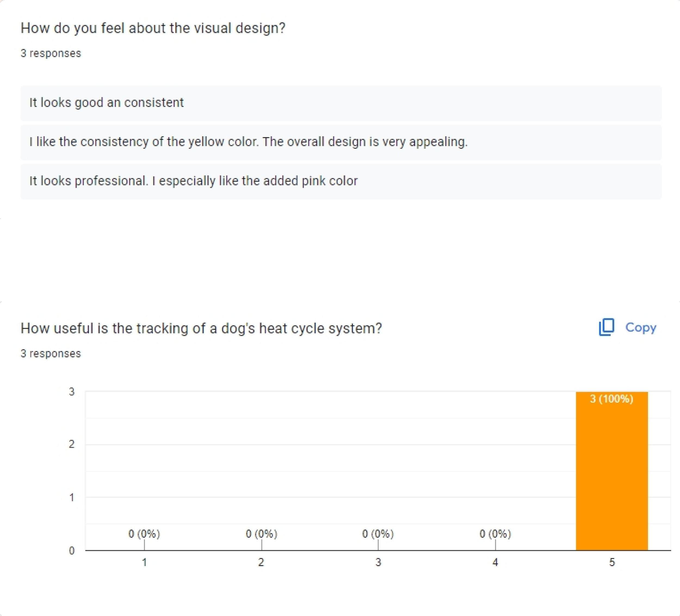
Task: Select the "It looks good an consistent" response
Action: click(106, 102)
